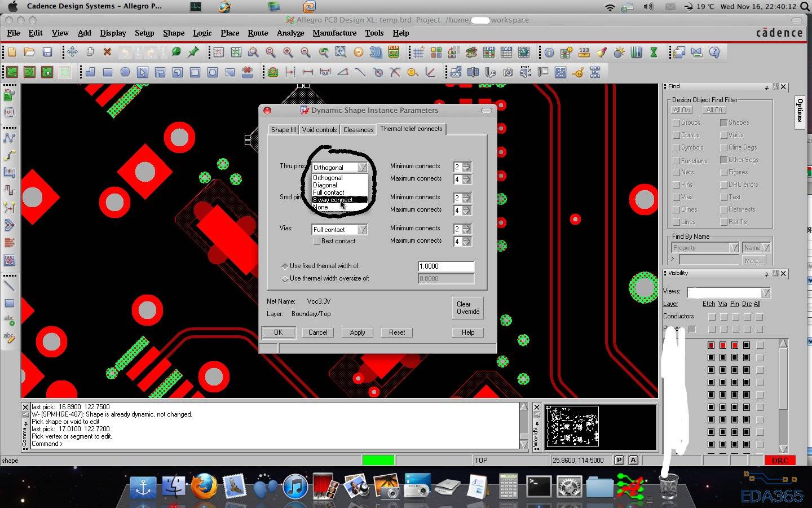Click the Clear Override button

[x=467, y=308]
